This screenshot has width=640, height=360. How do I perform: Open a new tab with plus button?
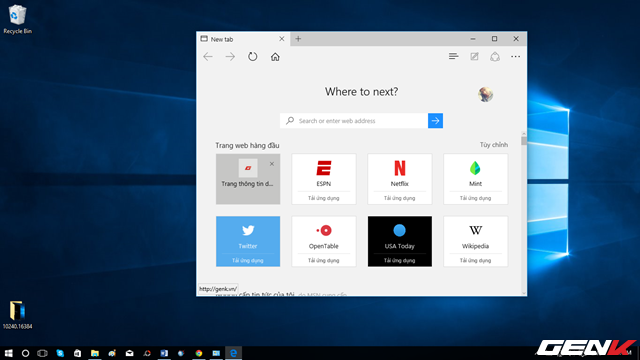pyautogui.click(x=298, y=39)
